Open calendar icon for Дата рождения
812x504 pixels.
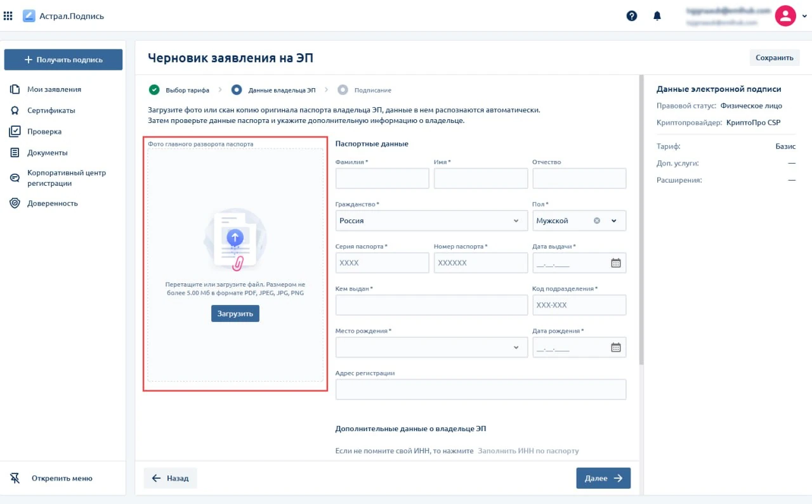pyautogui.click(x=615, y=347)
